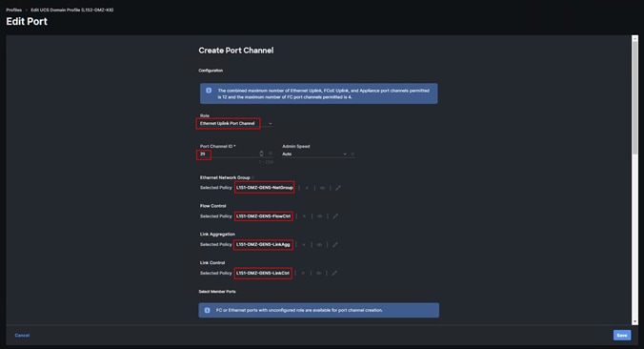Viewport: 644px width, 349px height.
Task: View the Ethernet Network Group policy details
Action: coord(322,188)
